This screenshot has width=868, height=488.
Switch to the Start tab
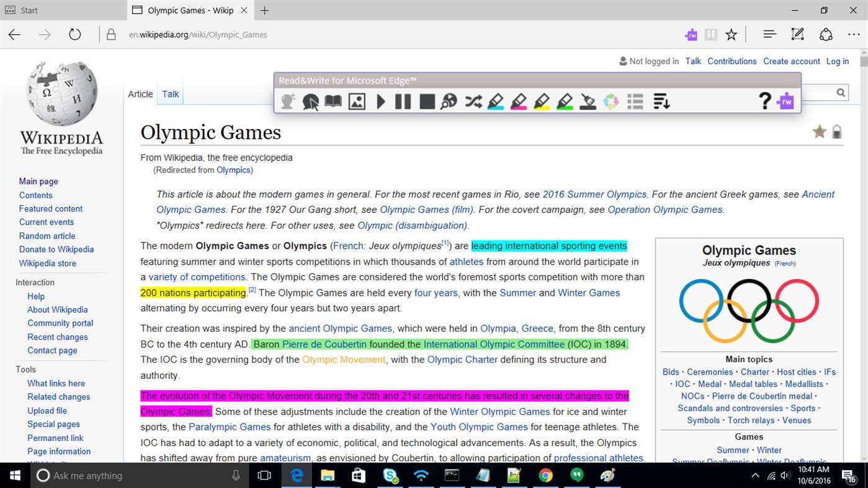coord(62,11)
